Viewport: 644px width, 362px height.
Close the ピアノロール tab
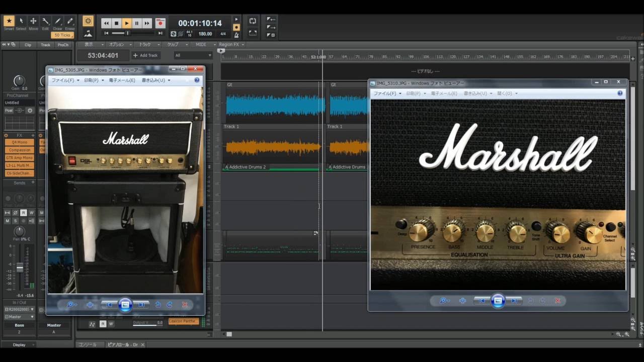pos(142,345)
